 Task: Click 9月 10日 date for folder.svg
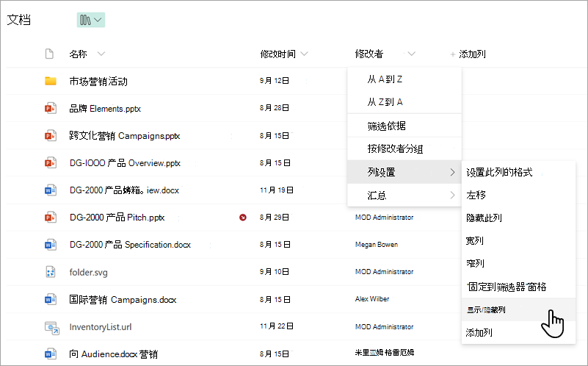274,271
